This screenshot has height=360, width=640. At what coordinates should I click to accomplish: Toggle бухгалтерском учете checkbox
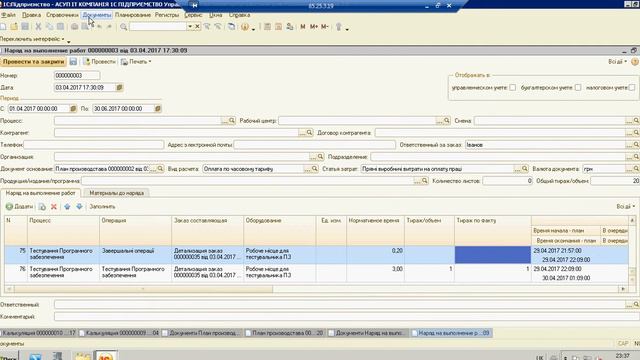[x=578, y=88]
